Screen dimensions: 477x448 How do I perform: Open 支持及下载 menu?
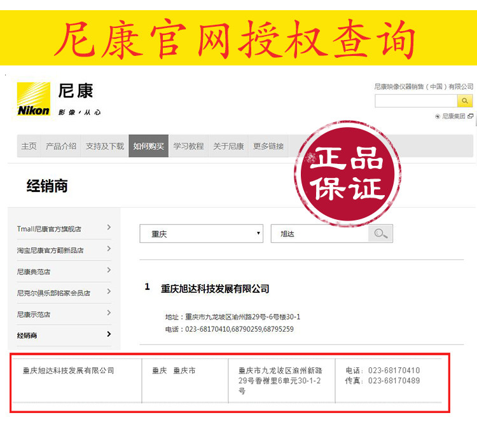pos(105,146)
